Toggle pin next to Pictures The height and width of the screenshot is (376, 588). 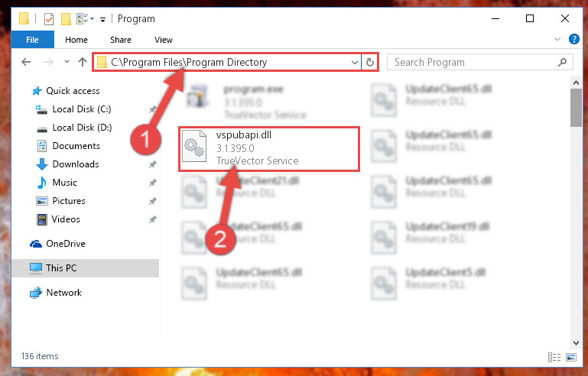[x=153, y=201]
